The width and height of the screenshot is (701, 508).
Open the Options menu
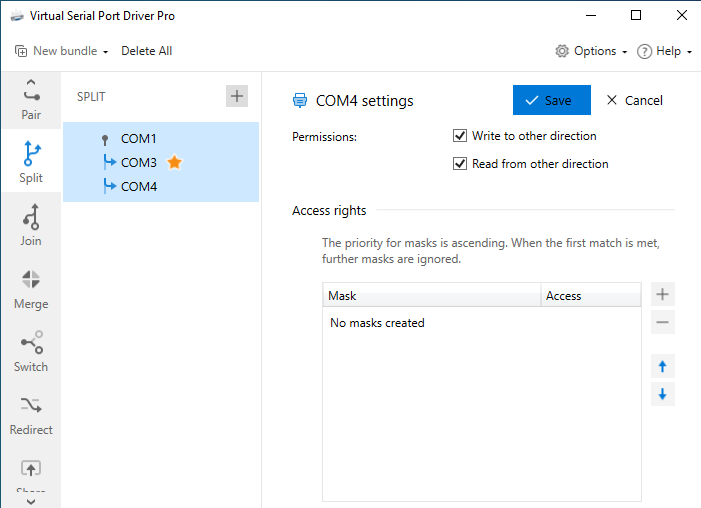click(x=591, y=51)
